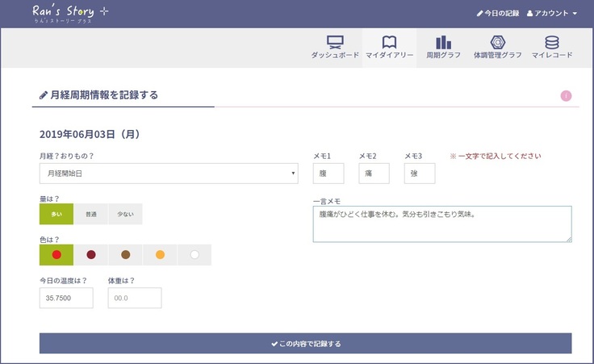594x364 pixels.
Task: Select the 少ない amount option
Action: click(x=125, y=214)
